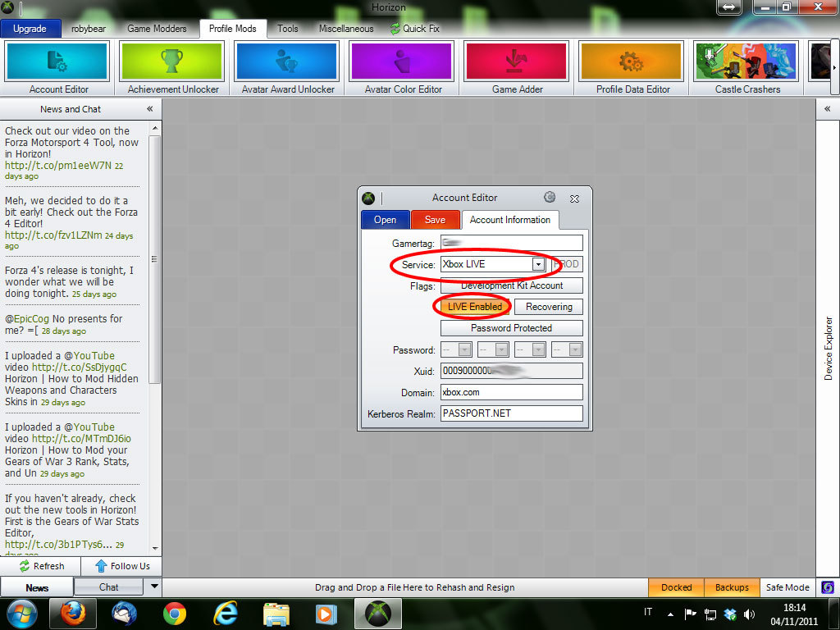Open the http://t.co/fzv1LZNm link

click(53, 235)
